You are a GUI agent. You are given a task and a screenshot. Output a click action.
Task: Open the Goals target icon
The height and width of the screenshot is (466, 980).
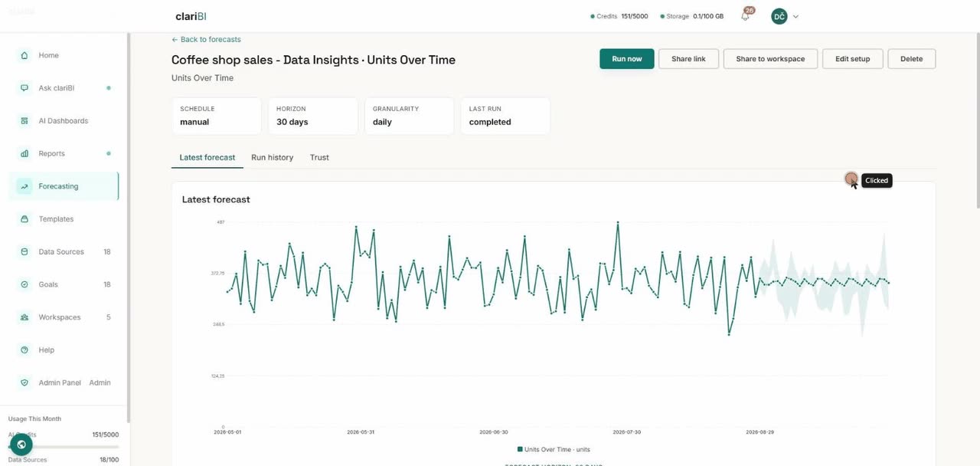(x=24, y=284)
